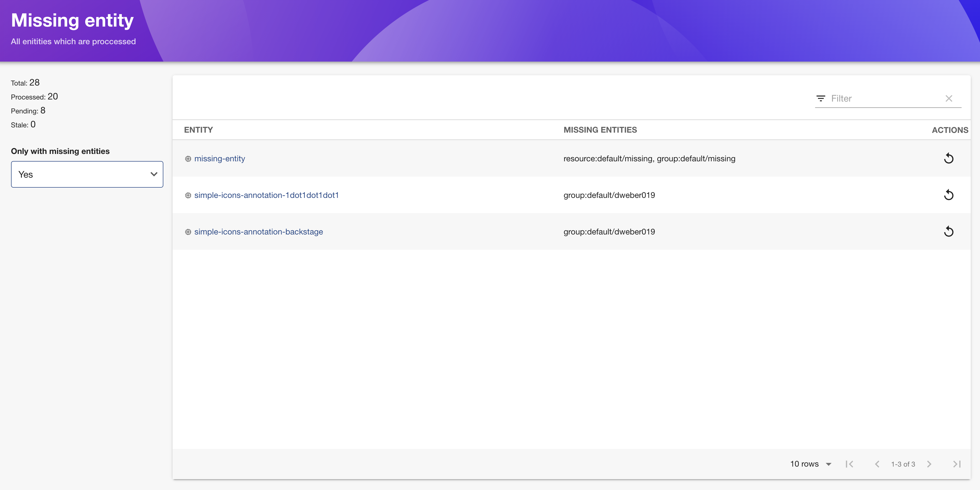Go to first page of table
980x490 pixels.
pyautogui.click(x=850, y=464)
